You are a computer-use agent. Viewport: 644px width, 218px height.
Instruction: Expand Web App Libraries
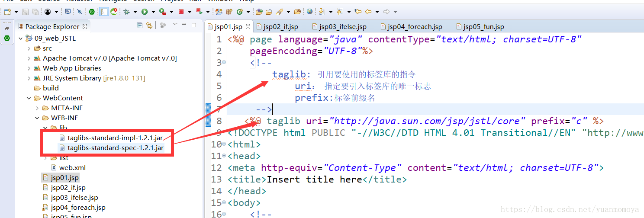(x=29, y=68)
